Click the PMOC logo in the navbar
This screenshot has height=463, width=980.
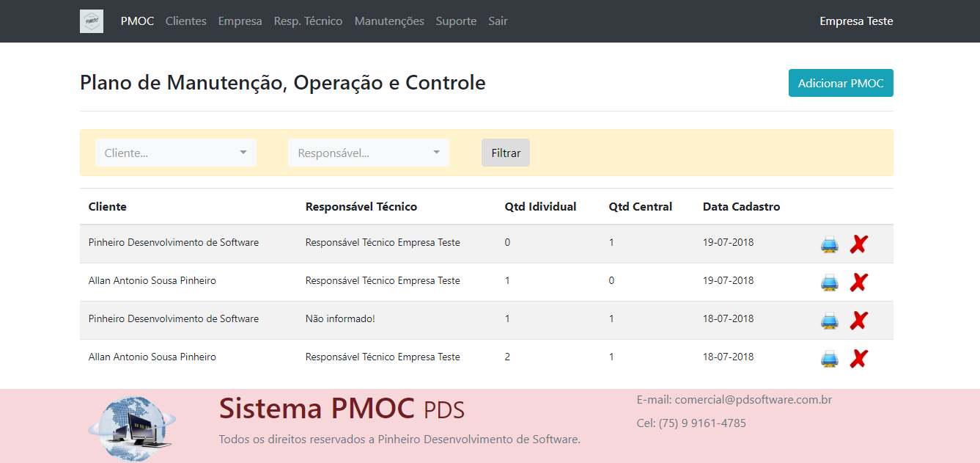91,21
